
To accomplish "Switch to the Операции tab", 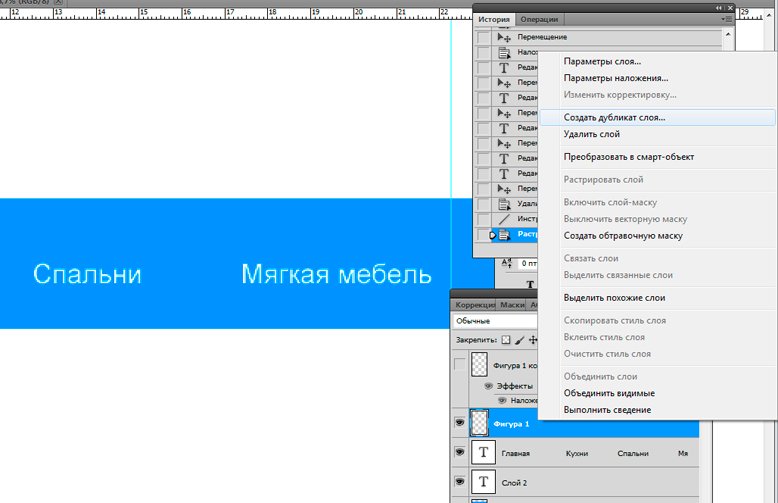I will pyautogui.click(x=539, y=19).
